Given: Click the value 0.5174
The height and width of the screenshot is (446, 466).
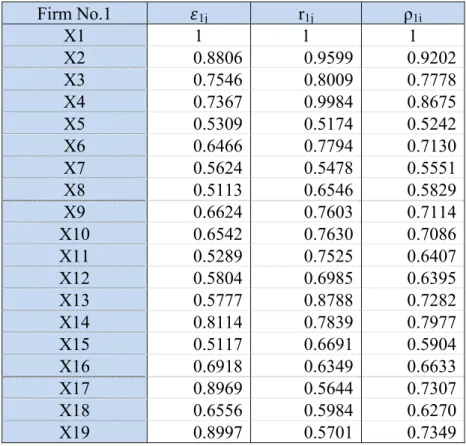Looking at the screenshot, I should click(x=328, y=124).
